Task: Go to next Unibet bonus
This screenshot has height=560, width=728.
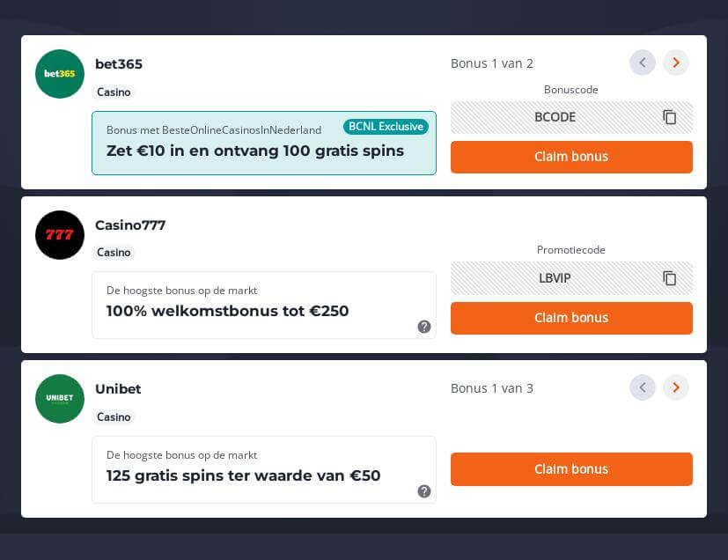Action: [676, 387]
